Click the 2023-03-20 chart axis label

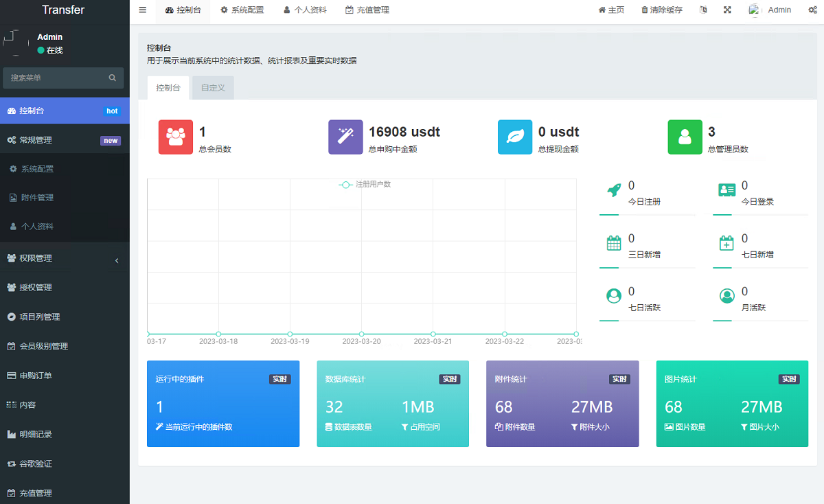point(361,341)
